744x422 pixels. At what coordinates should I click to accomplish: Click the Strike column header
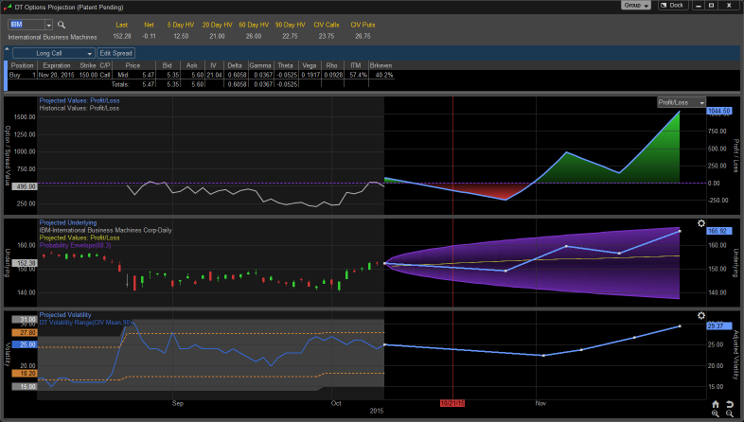(x=88, y=66)
